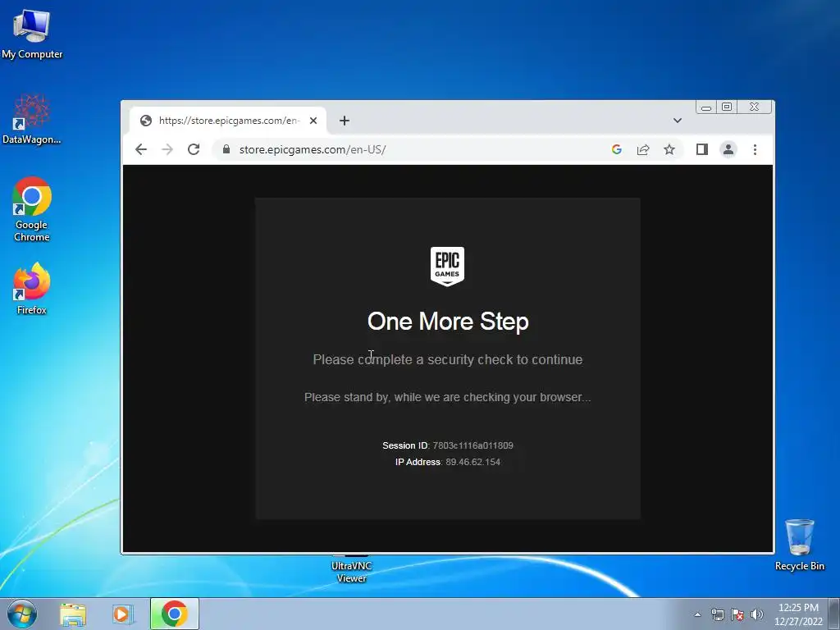
Task: Open Windows Explorer from the taskbar
Action: [x=73, y=614]
